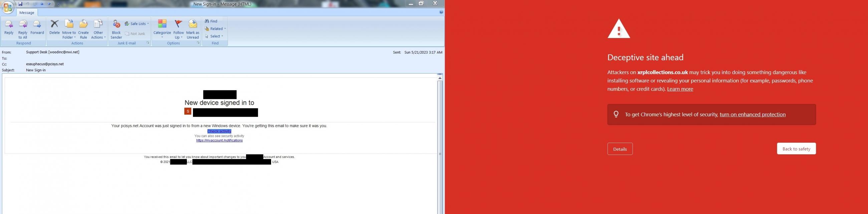The image size is (868, 214).
Task: Open the Office button menu
Action: point(7,7)
